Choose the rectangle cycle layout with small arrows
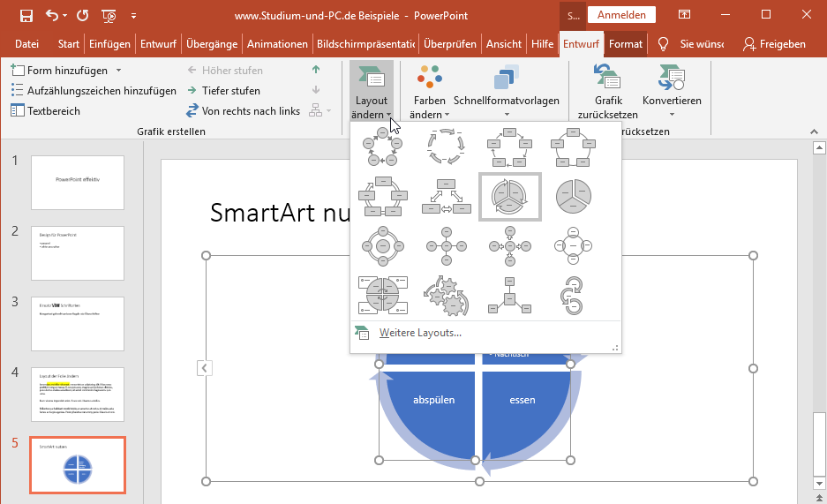The width and height of the screenshot is (827, 504). (x=509, y=147)
